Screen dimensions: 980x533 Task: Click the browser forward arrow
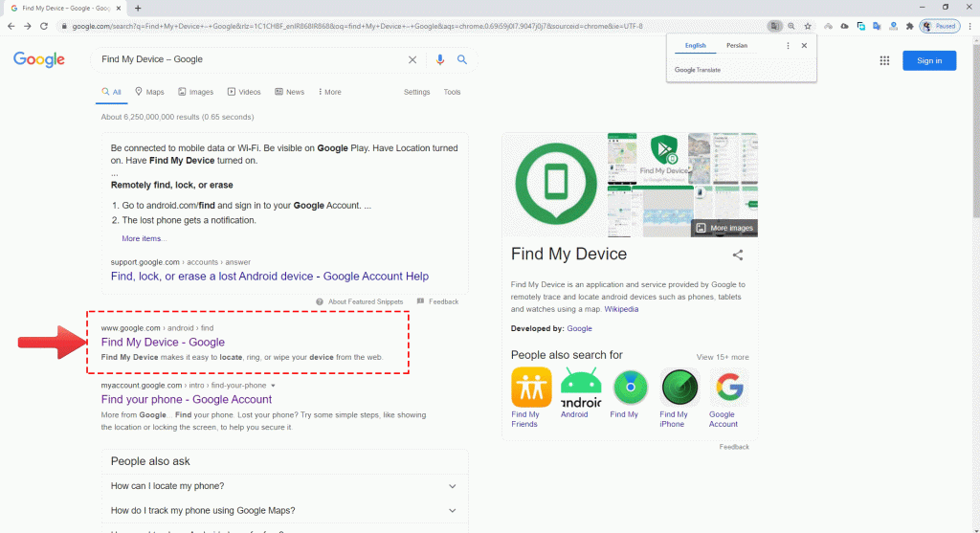pos(28,26)
